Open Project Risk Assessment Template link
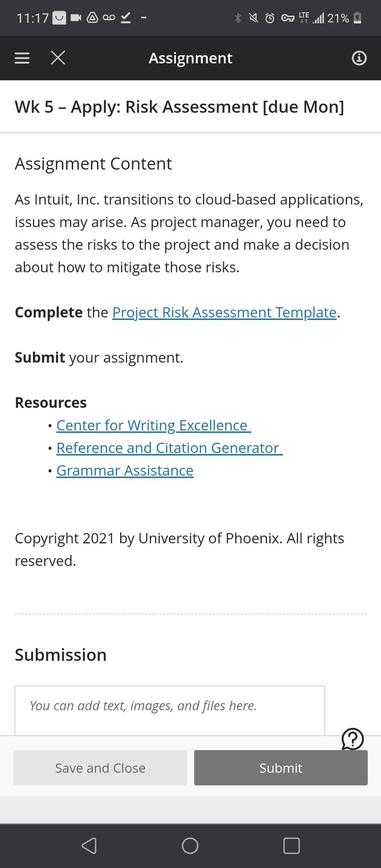 click(224, 313)
